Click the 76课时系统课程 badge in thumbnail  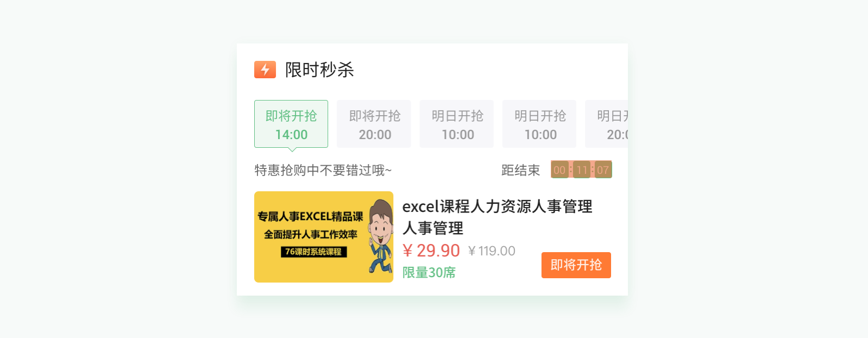coord(313,252)
